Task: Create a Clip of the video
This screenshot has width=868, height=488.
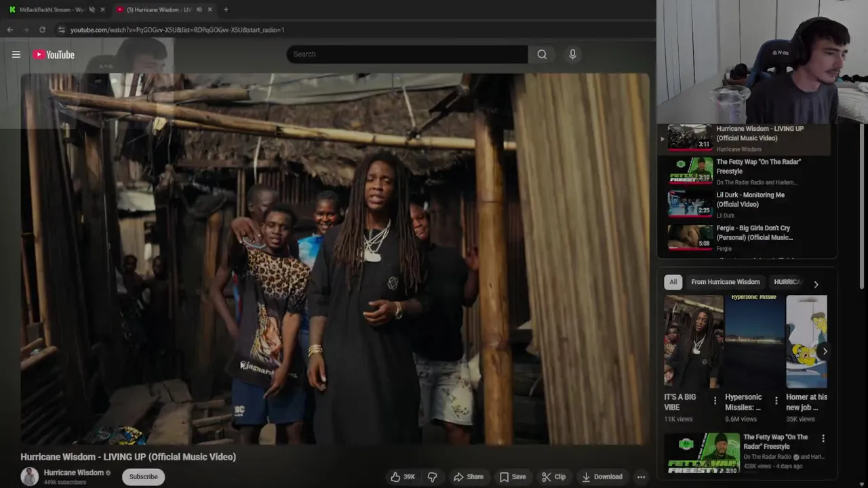Action: coord(553,476)
